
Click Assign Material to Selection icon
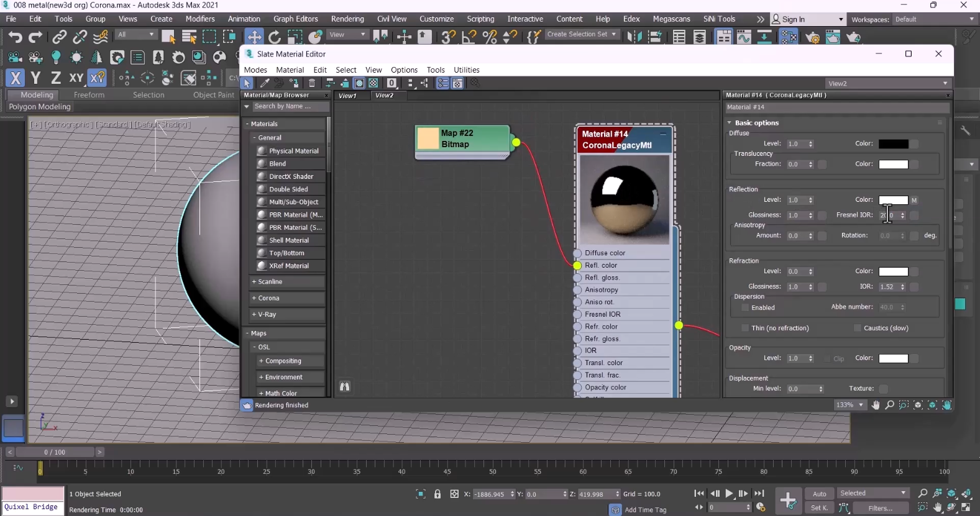pos(294,83)
